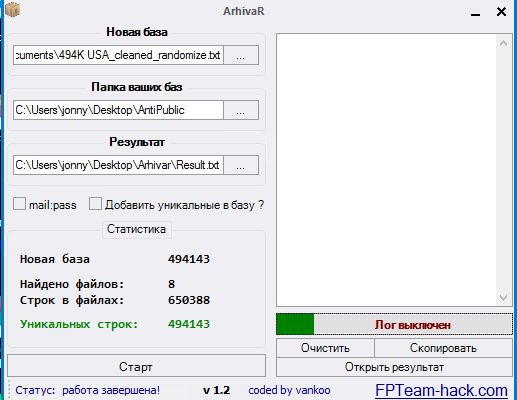Click the Новая база path field

point(118,55)
